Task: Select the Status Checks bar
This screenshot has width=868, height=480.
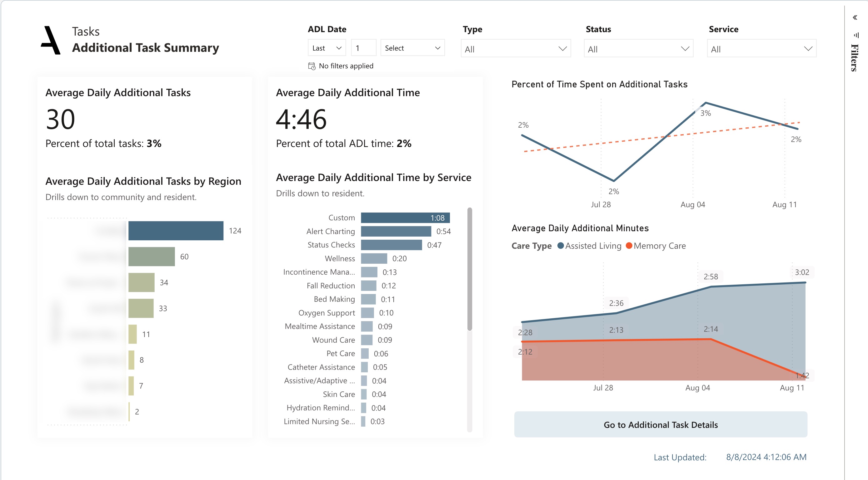Action: (x=391, y=245)
